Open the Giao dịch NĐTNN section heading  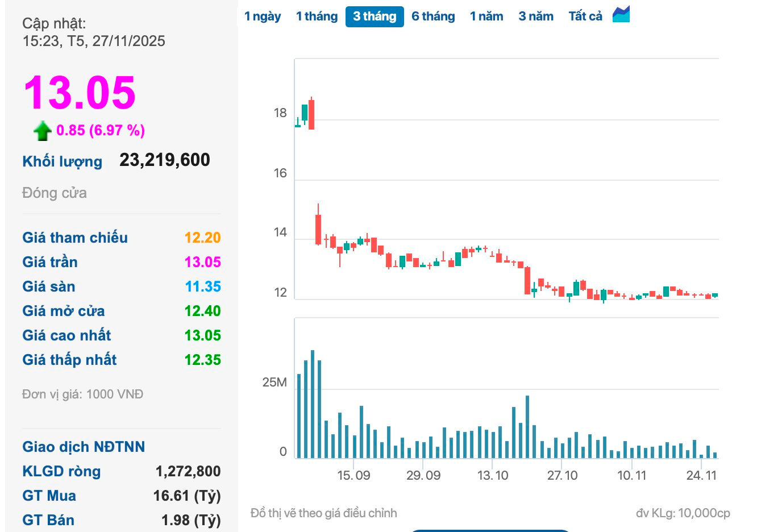(84, 447)
